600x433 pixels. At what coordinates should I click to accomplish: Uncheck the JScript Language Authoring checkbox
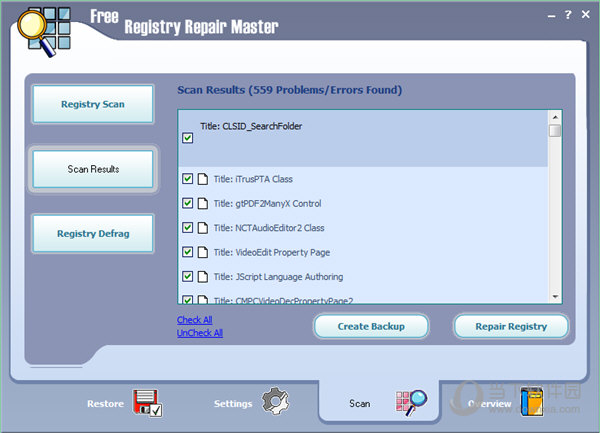click(188, 276)
